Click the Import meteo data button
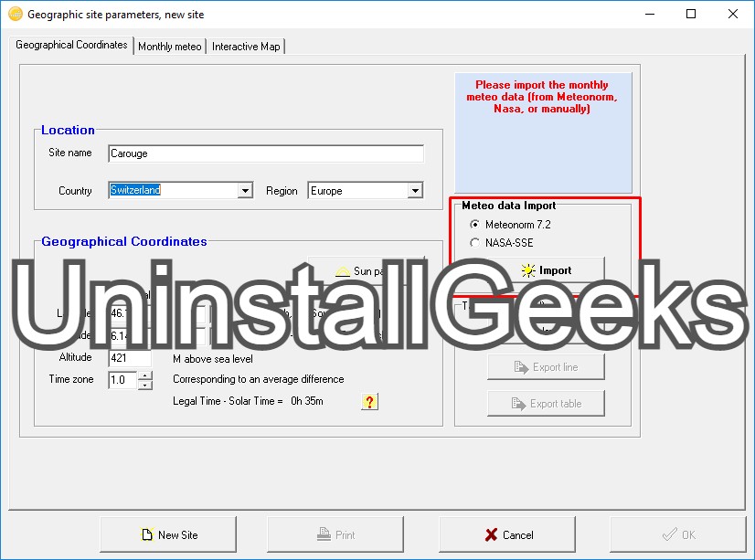Screen dimensions: 755x560 (546, 270)
